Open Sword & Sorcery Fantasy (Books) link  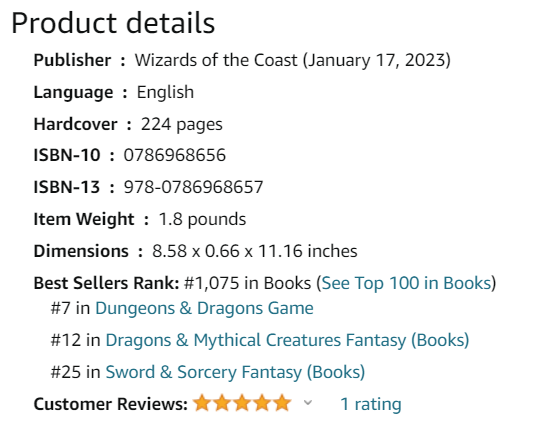tap(235, 372)
